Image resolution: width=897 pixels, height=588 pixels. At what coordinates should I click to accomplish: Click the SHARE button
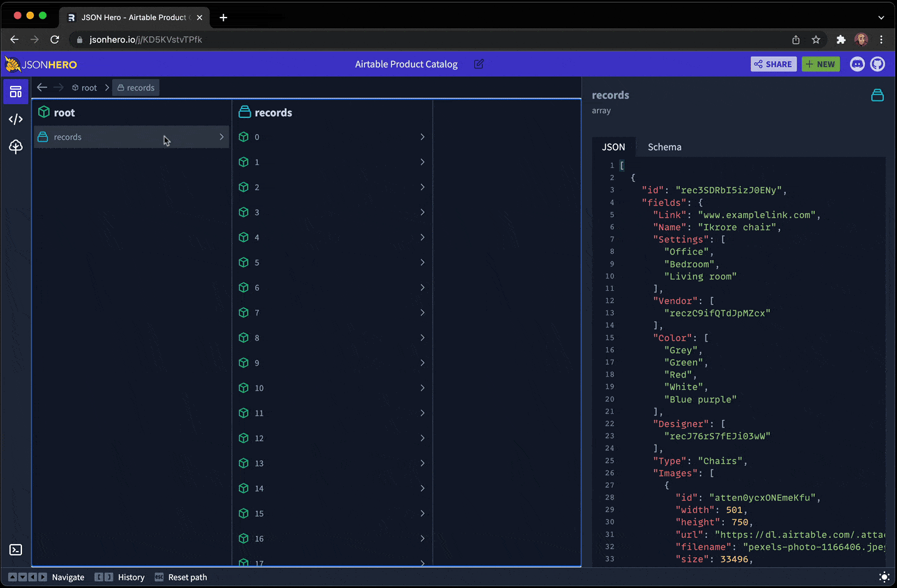click(x=773, y=64)
